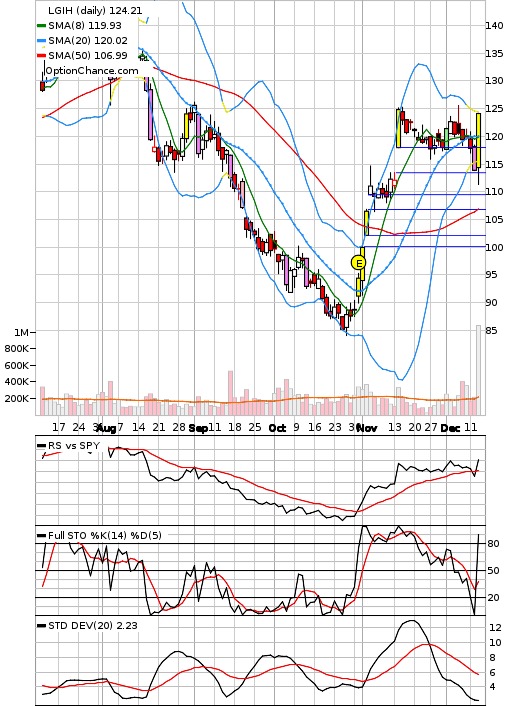Click the 85 price axis label

(492, 330)
